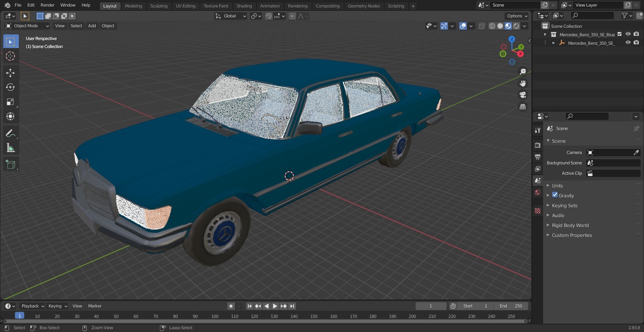Disable rendering for Mercedes_Benz_350_SE_Blue collection

(x=636, y=34)
